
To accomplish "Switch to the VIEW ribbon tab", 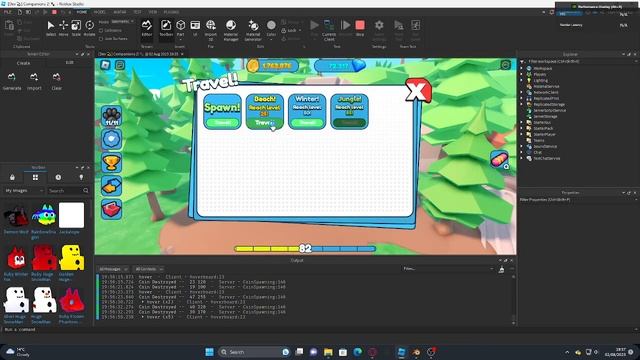I will 152,12.
